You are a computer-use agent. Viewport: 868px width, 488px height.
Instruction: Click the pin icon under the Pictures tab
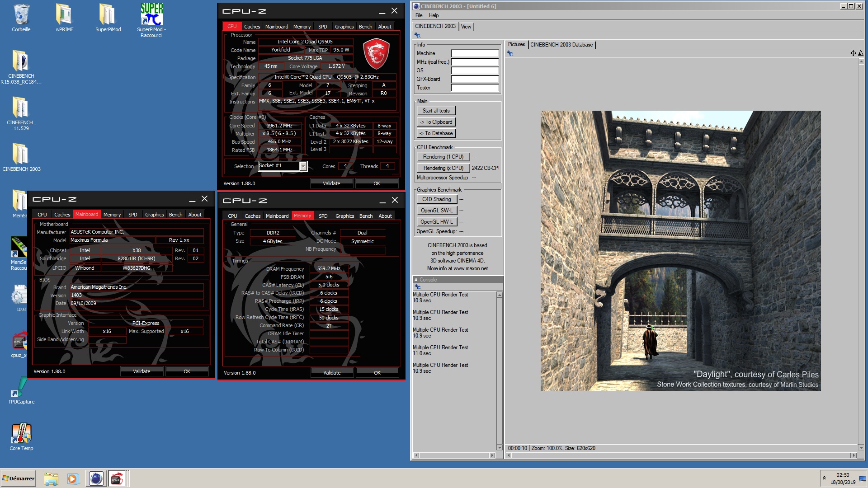click(510, 53)
